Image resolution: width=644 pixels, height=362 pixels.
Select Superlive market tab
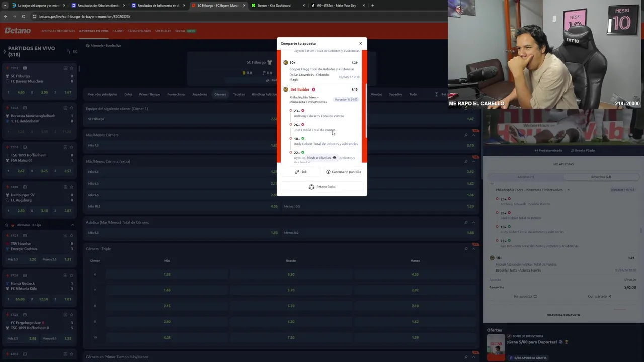[x=396, y=94]
